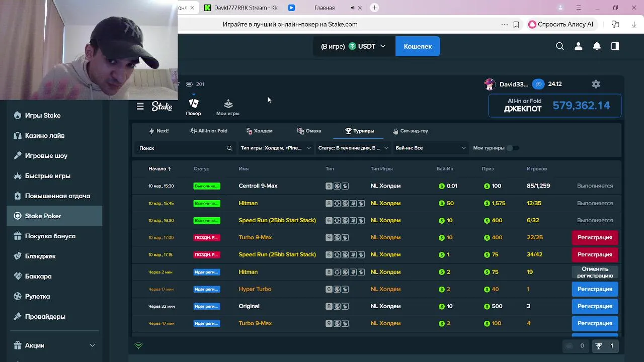Click the viewers eye icon showing 201
Image resolution: width=644 pixels, height=362 pixels.
(189, 84)
